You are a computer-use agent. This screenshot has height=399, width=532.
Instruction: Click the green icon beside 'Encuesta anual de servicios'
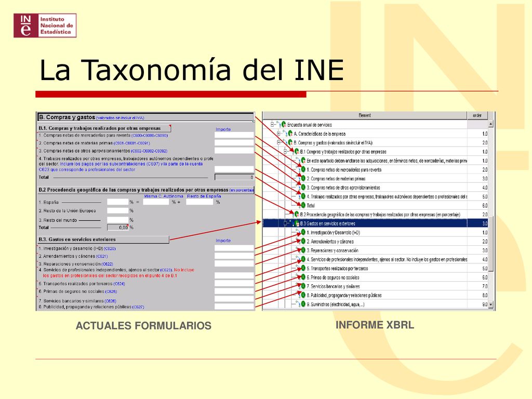click(284, 125)
